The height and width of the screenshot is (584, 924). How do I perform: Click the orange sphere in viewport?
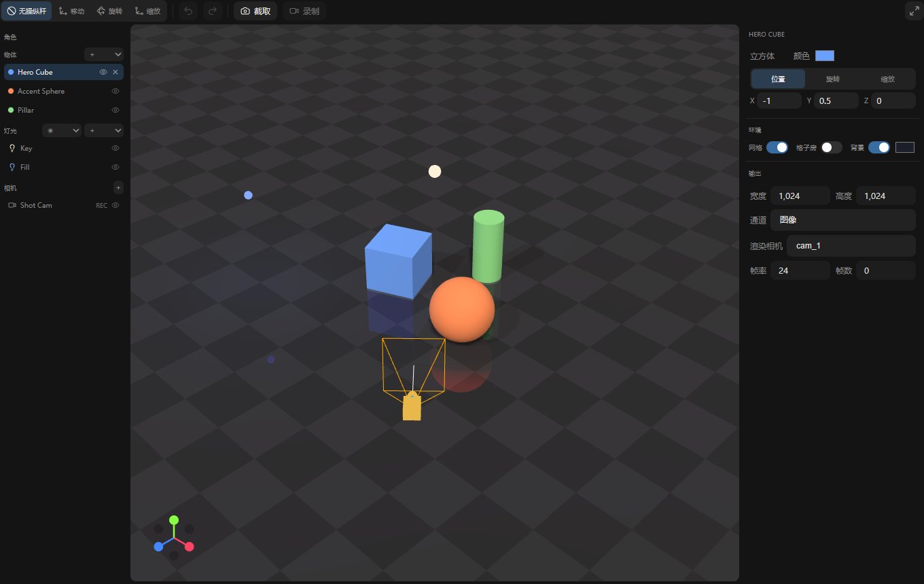coord(462,310)
